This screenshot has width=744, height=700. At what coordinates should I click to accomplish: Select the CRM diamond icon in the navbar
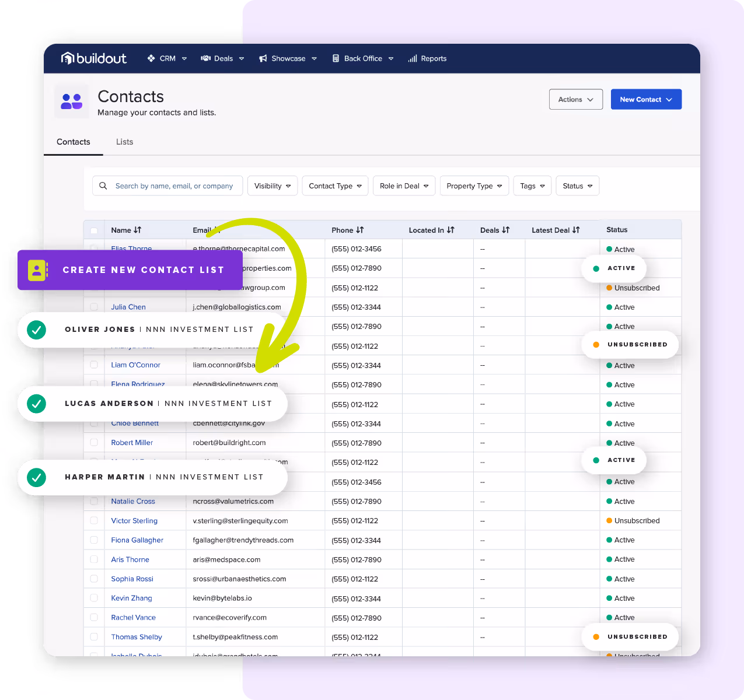pyautogui.click(x=151, y=58)
